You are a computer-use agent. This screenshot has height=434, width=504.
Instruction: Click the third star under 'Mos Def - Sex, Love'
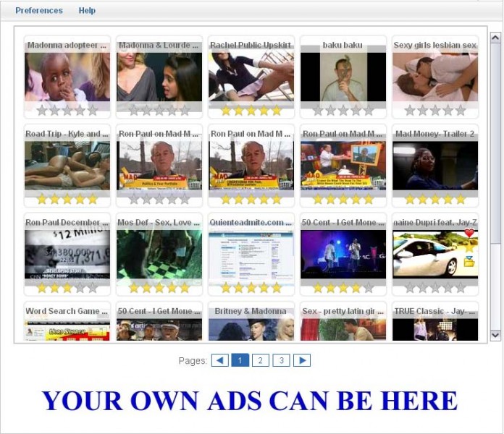(159, 288)
